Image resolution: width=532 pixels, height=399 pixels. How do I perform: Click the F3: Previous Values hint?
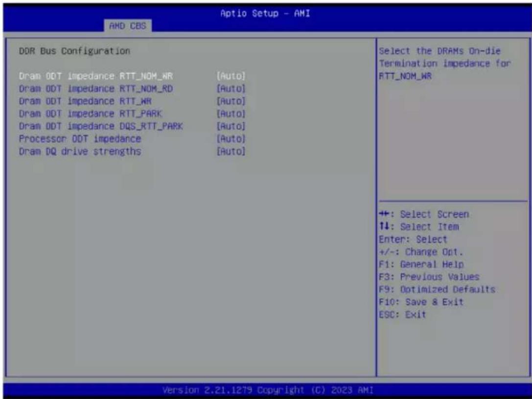click(x=429, y=277)
